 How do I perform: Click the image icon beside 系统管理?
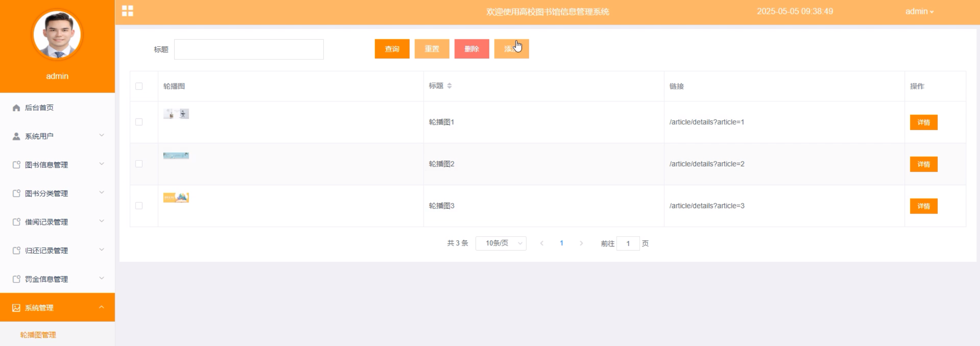coord(16,308)
